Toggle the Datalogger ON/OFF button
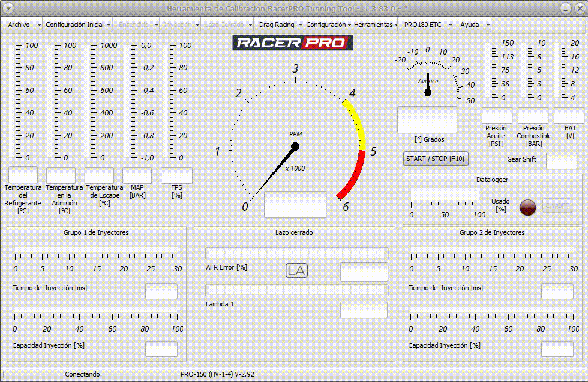This screenshot has width=588, height=382. [x=557, y=206]
